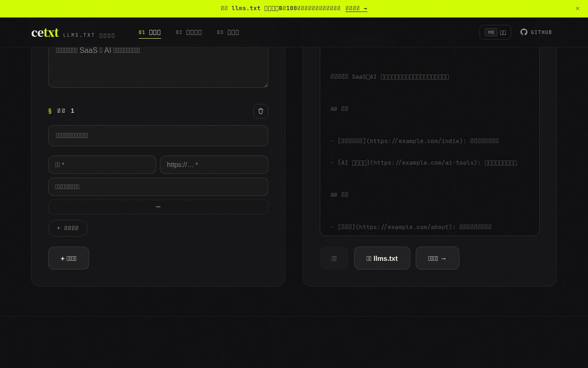Click the dimmed button left of the llms.txt button
588x368 pixels.
(334, 258)
